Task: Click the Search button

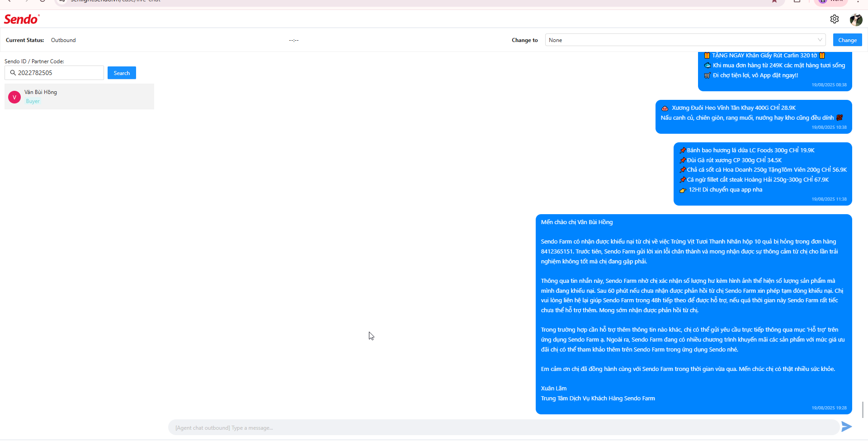Action: (x=122, y=73)
